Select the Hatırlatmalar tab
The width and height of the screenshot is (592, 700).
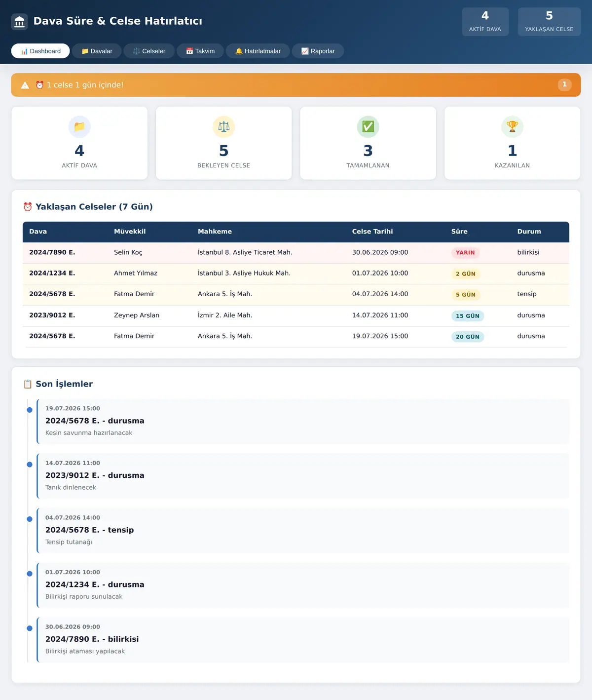click(x=258, y=51)
